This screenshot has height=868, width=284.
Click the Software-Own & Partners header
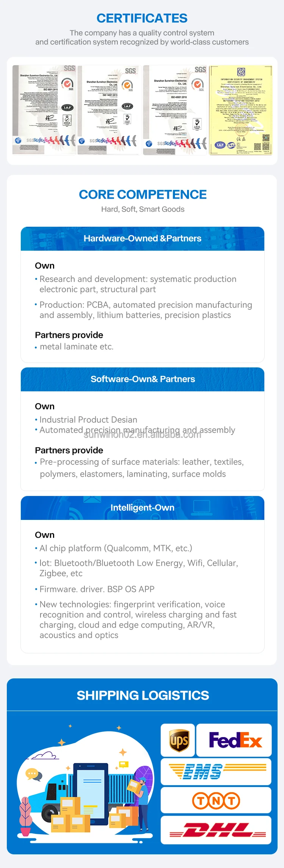coord(142,379)
